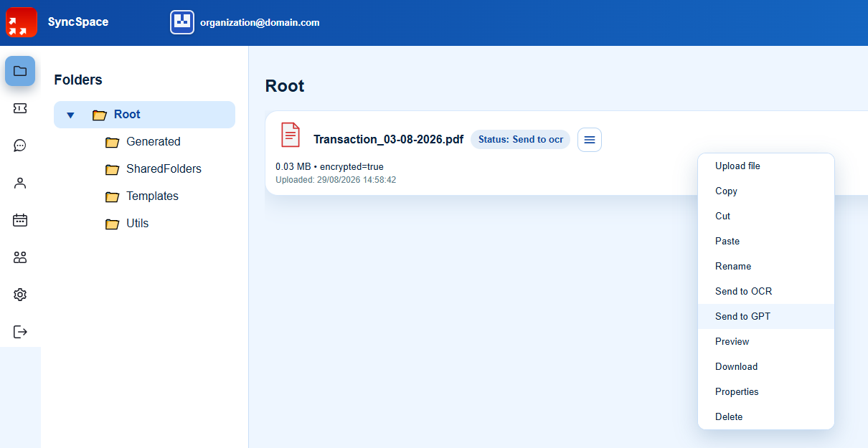Click the Status: Send to ocr badge
Image resolution: width=868 pixels, height=448 pixels.
(x=521, y=140)
